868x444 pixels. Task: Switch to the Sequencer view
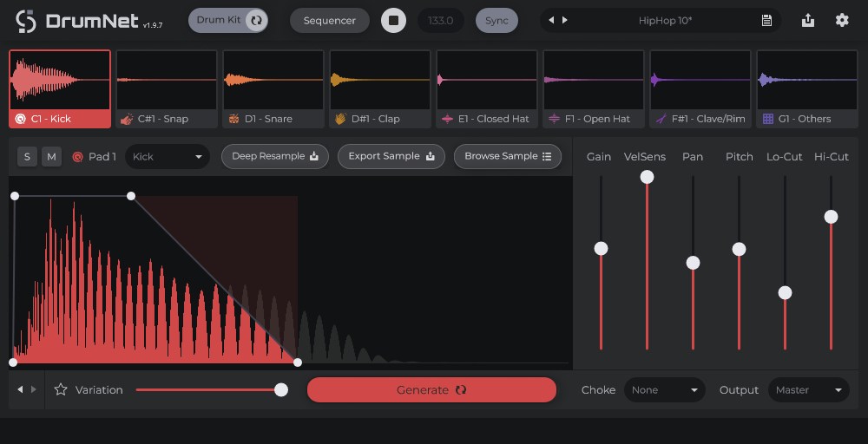click(329, 20)
